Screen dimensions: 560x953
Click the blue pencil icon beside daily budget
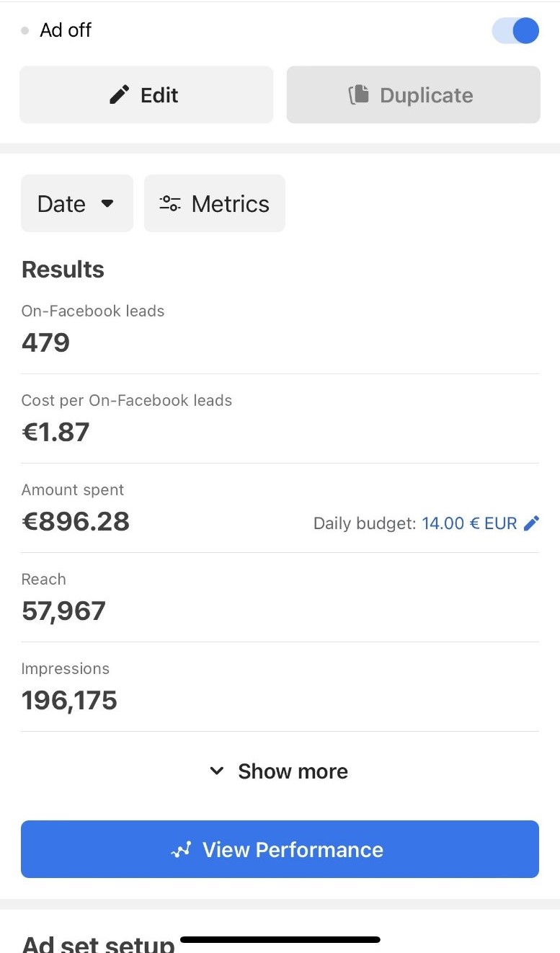531,523
